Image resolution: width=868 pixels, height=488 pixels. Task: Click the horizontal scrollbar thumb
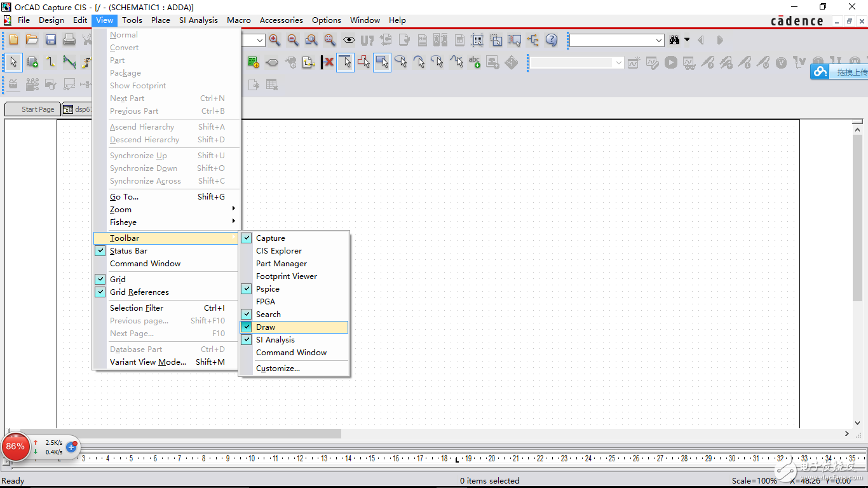(180, 433)
